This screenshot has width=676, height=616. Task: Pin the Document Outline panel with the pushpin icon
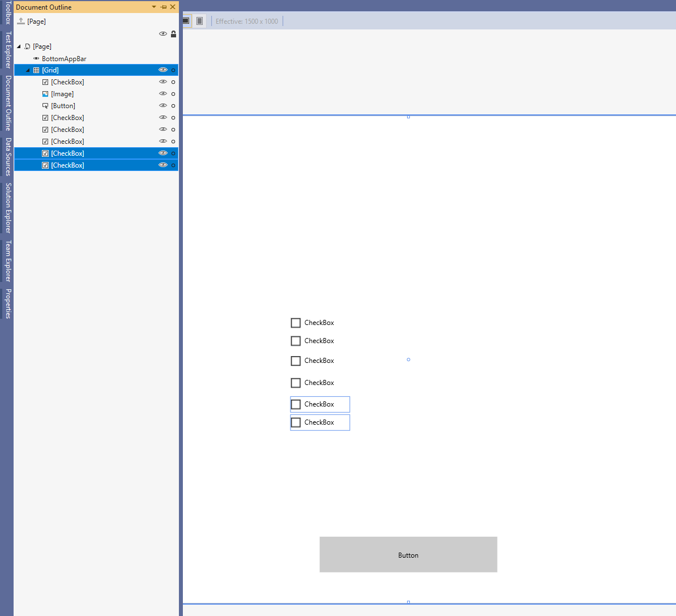[164, 7]
